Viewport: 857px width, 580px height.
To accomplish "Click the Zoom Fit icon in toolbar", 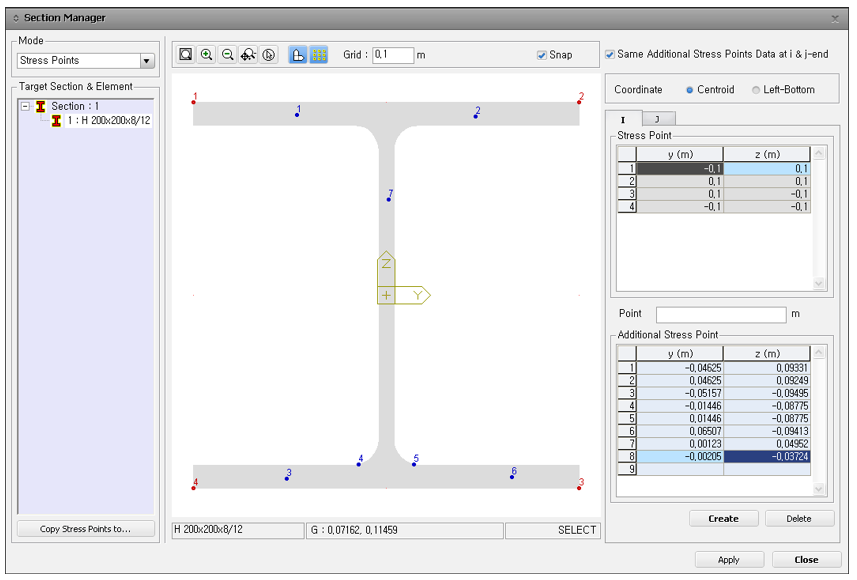I will pos(186,55).
